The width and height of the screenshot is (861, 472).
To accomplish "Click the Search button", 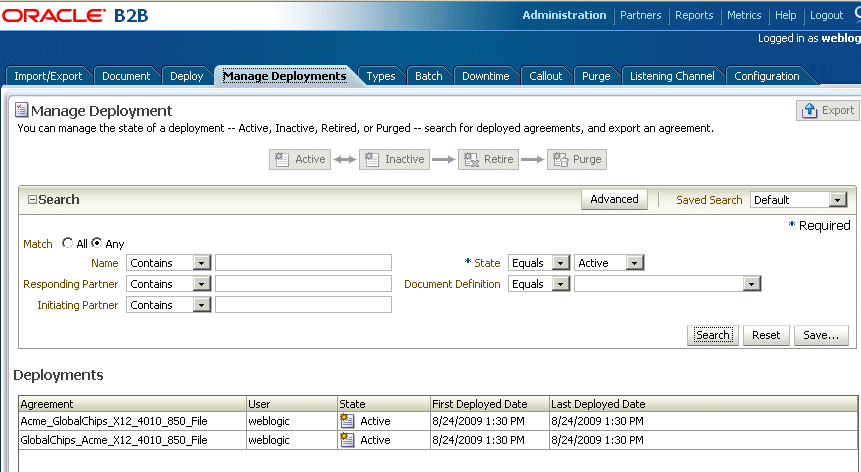I will (x=712, y=335).
